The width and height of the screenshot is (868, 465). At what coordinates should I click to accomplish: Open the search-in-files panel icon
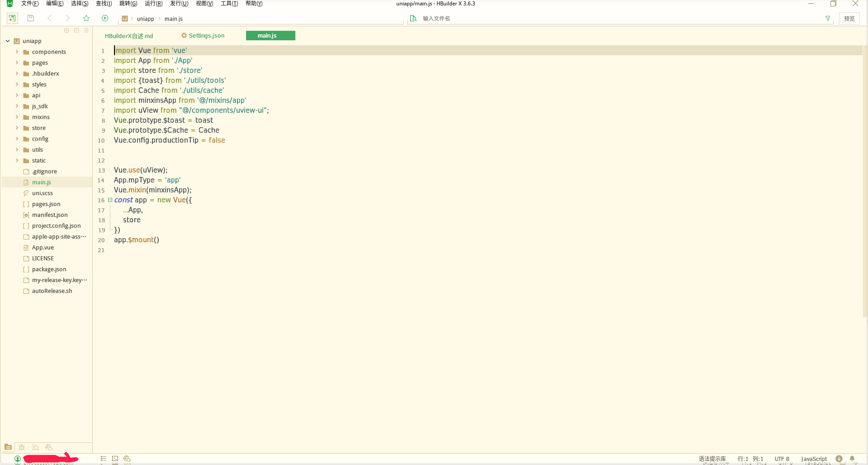click(35, 447)
